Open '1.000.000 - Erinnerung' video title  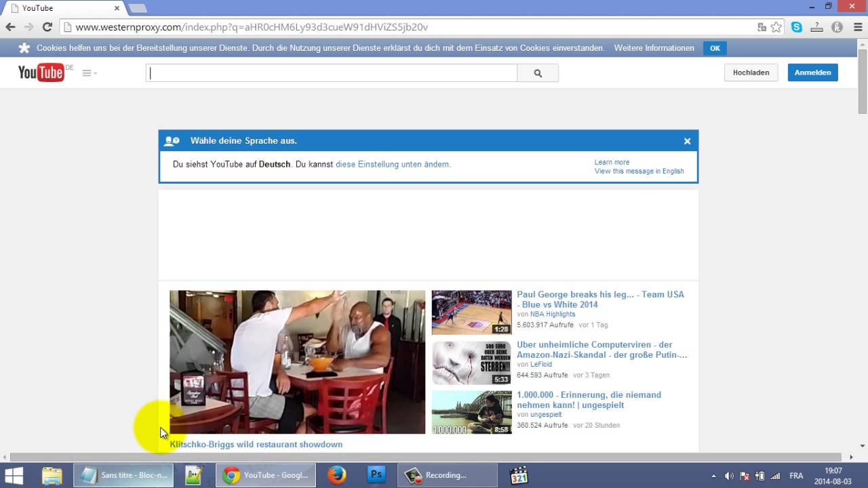pos(589,400)
